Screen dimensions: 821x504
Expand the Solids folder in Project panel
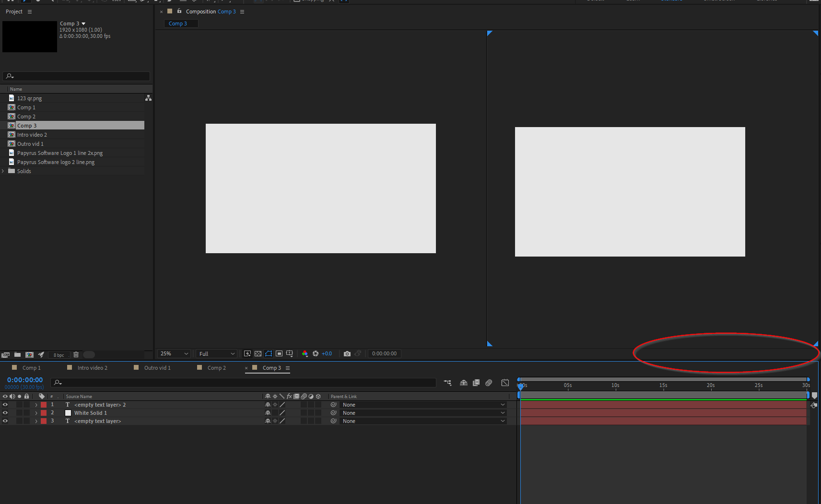[x=3, y=171]
